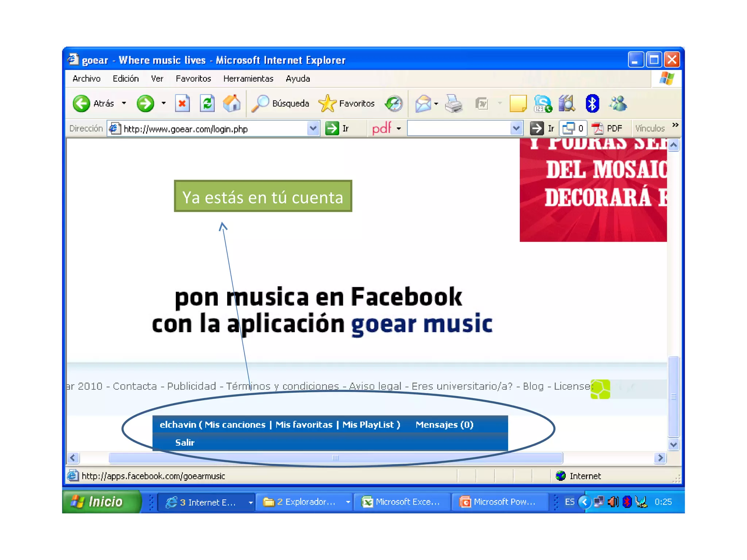
Task: Click the grayed edit document icon
Action: click(x=482, y=104)
